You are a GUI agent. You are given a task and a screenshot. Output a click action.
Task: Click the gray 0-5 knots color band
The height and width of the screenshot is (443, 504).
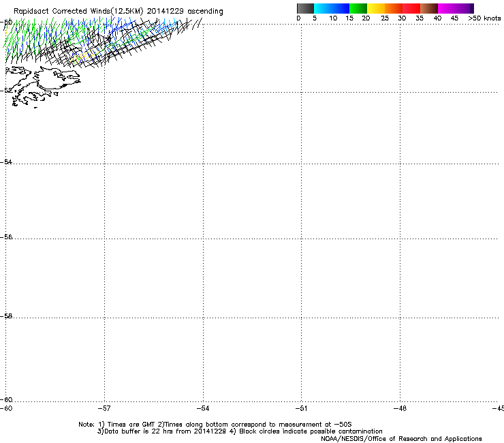305,8
